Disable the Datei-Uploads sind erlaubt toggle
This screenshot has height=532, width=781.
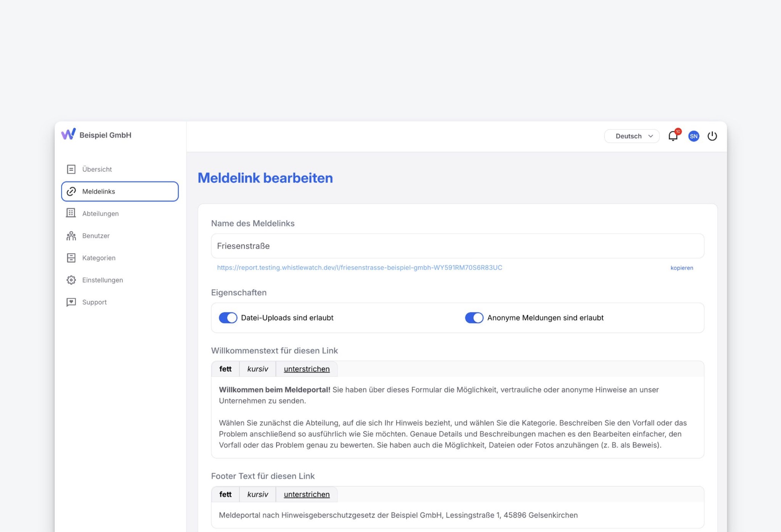click(228, 318)
